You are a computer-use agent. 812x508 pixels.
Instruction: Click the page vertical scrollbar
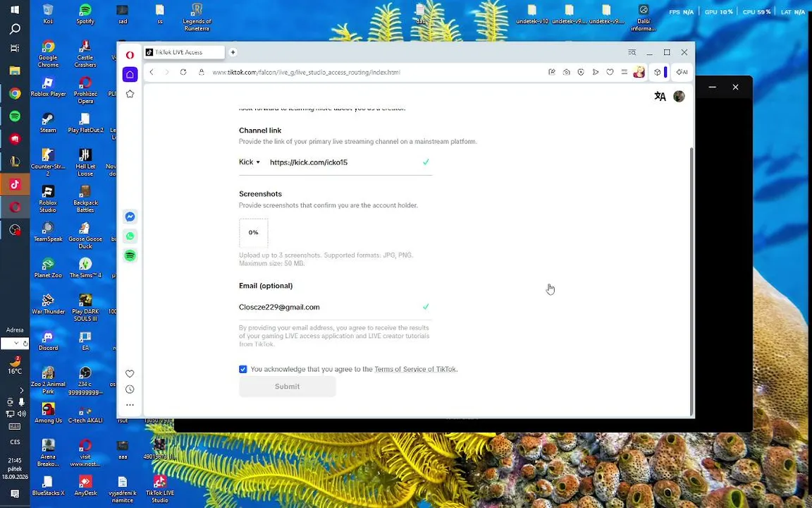pyautogui.click(x=691, y=280)
